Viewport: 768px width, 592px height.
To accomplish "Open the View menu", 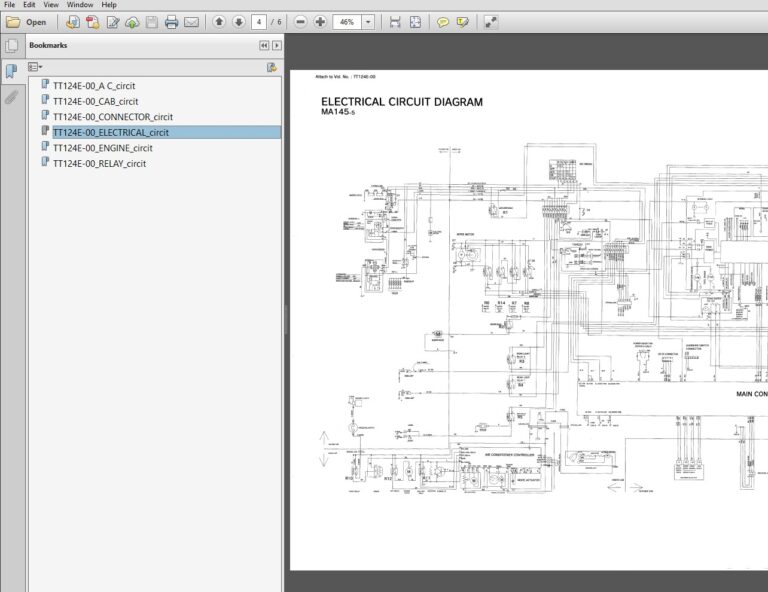I will tap(50, 5).
